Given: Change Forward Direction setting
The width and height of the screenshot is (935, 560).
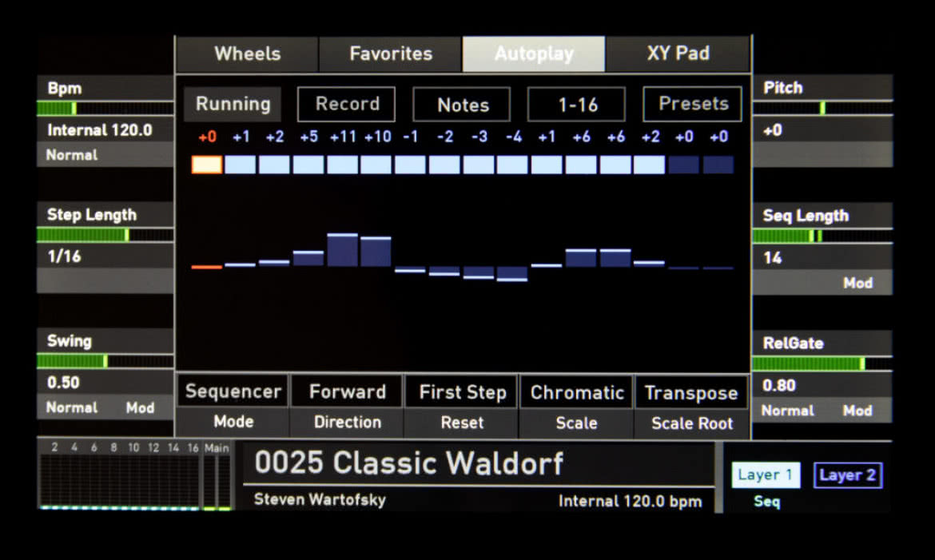Looking at the screenshot, I should click(x=347, y=406).
